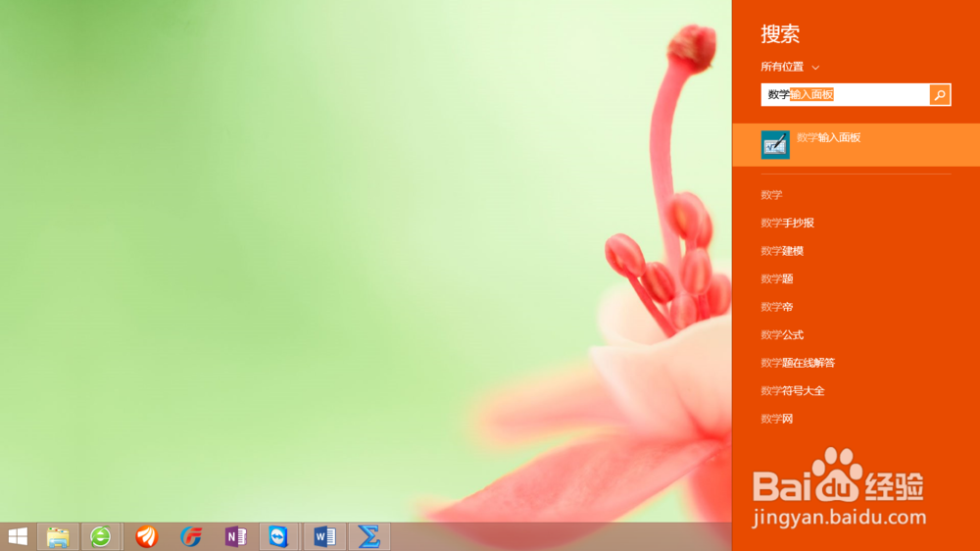Select the suggestion 数学公式
The image size is (980, 551).
782,335
